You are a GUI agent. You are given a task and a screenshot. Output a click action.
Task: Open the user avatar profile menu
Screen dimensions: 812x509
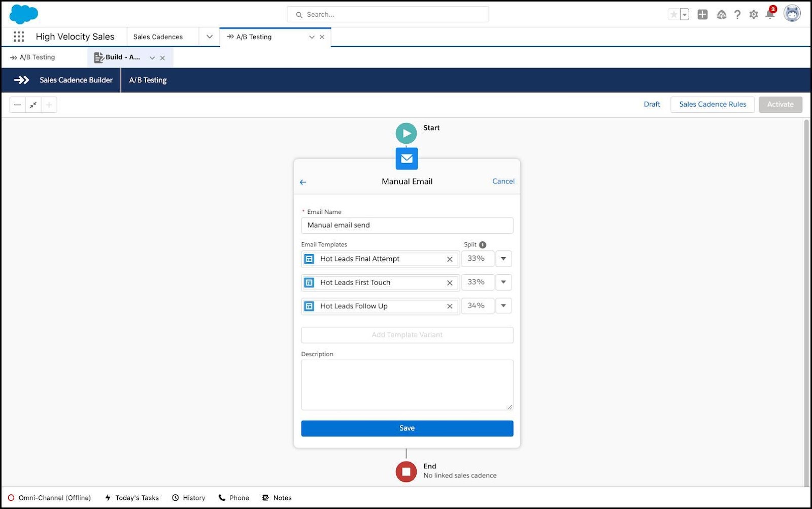(x=792, y=14)
